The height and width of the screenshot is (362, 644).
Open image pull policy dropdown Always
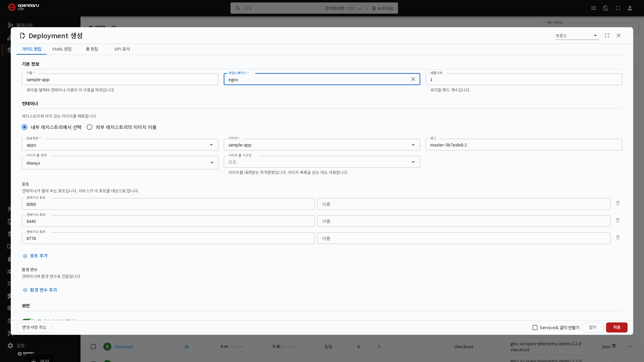(x=120, y=163)
